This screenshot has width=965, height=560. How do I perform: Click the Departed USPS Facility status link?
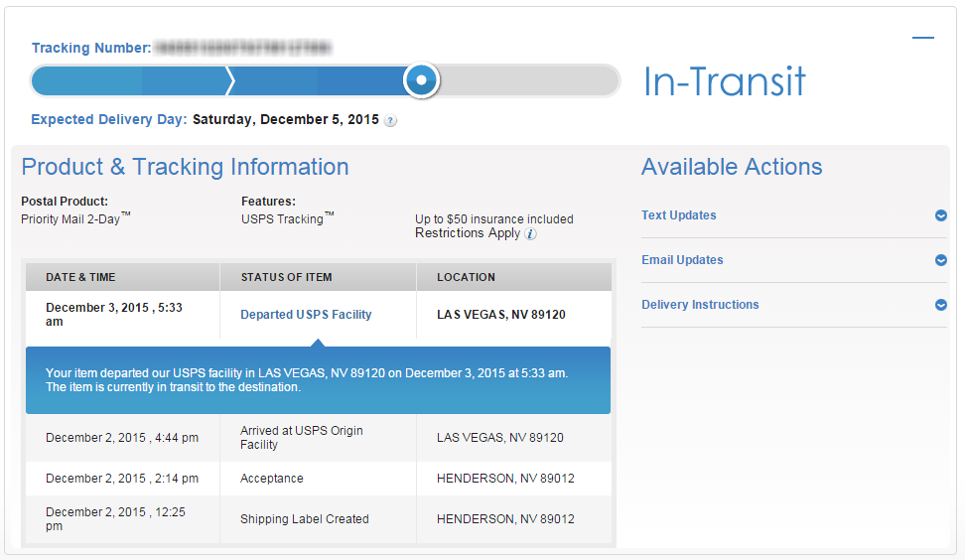pos(306,315)
